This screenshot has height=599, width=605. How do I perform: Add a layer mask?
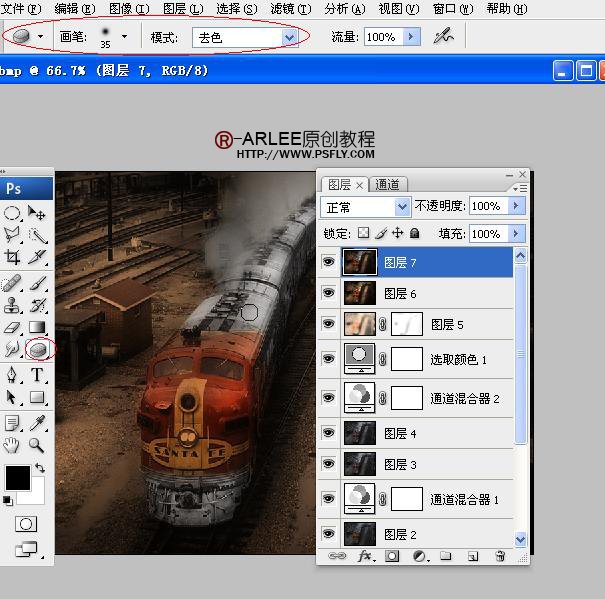pos(392,556)
